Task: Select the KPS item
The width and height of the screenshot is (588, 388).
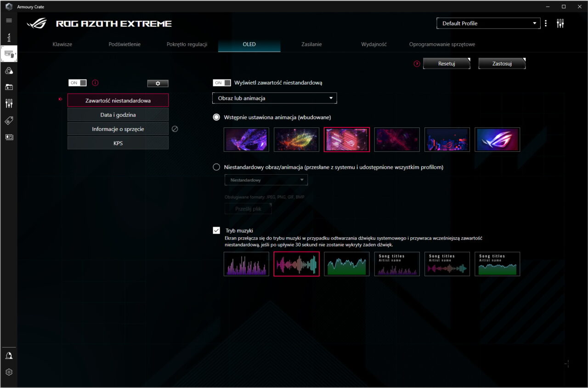Action: point(118,143)
